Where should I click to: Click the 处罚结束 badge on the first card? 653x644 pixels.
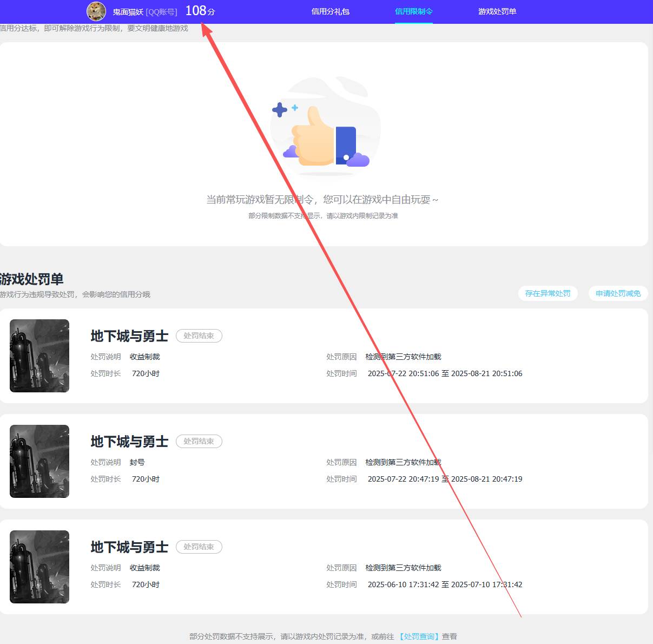[199, 336]
